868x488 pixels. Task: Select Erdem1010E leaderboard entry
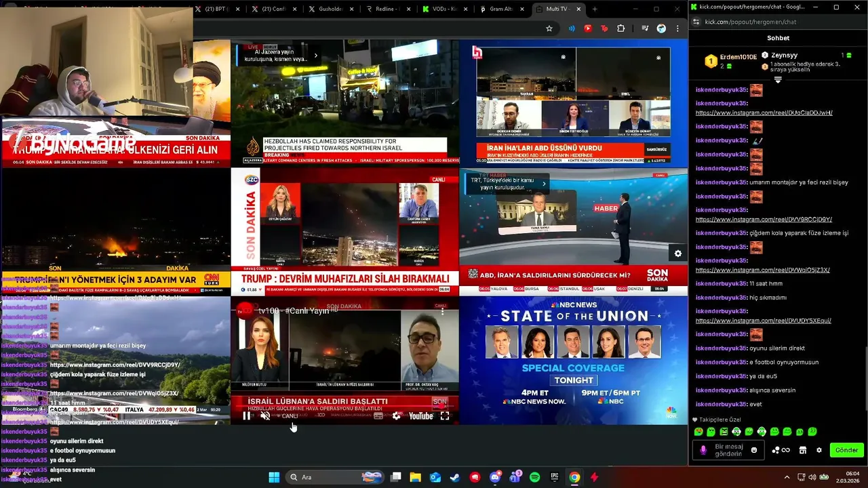[731, 61]
